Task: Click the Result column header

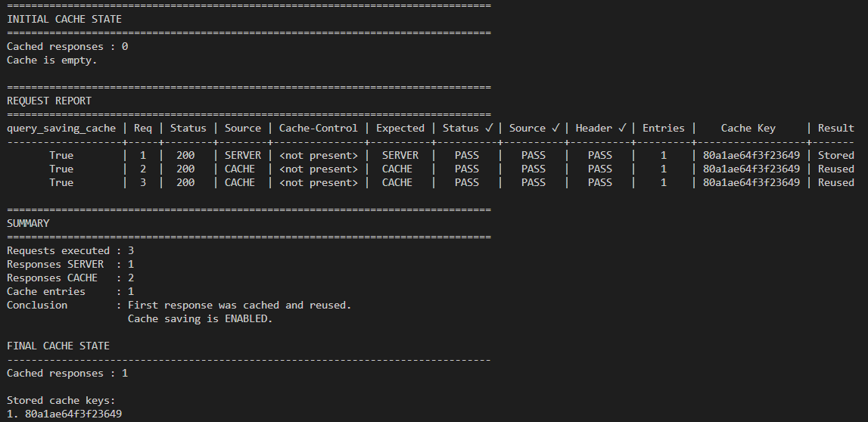Action: click(836, 129)
